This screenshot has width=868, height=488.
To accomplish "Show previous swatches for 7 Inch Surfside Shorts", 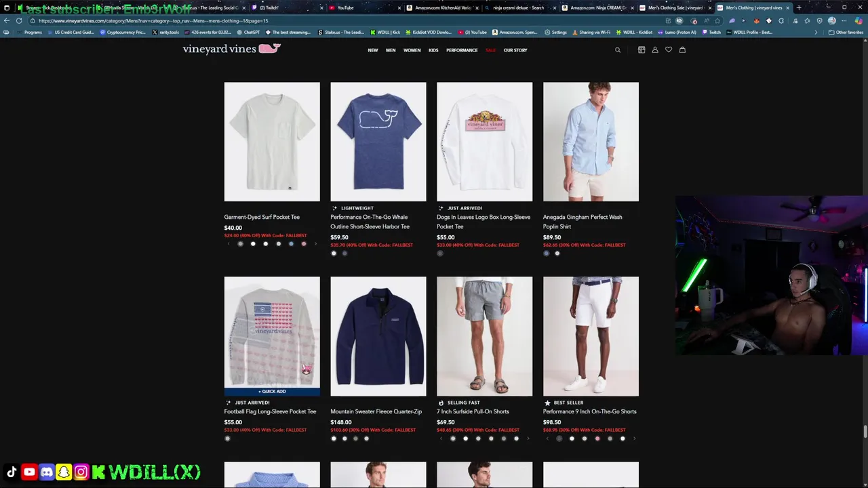I will coord(441,439).
